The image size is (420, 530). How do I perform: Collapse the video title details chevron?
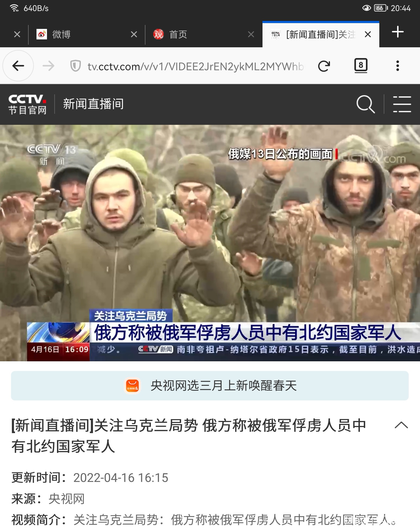point(401,425)
